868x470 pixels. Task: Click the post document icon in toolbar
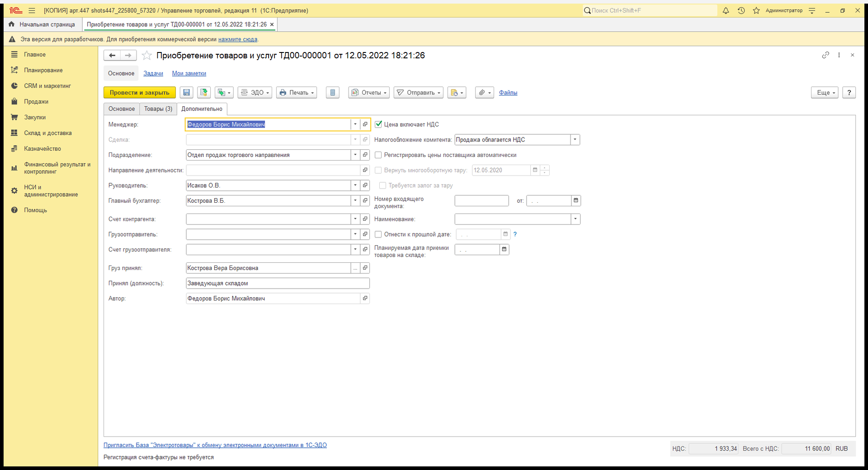point(204,93)
